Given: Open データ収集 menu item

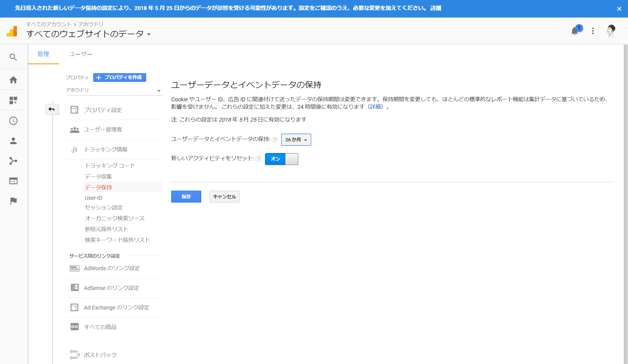Looking at the screenshot, I should point(98,176).
